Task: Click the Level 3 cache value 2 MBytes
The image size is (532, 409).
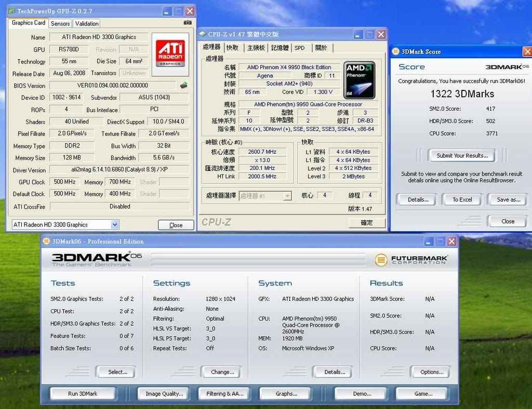Action: click(353, 177)
